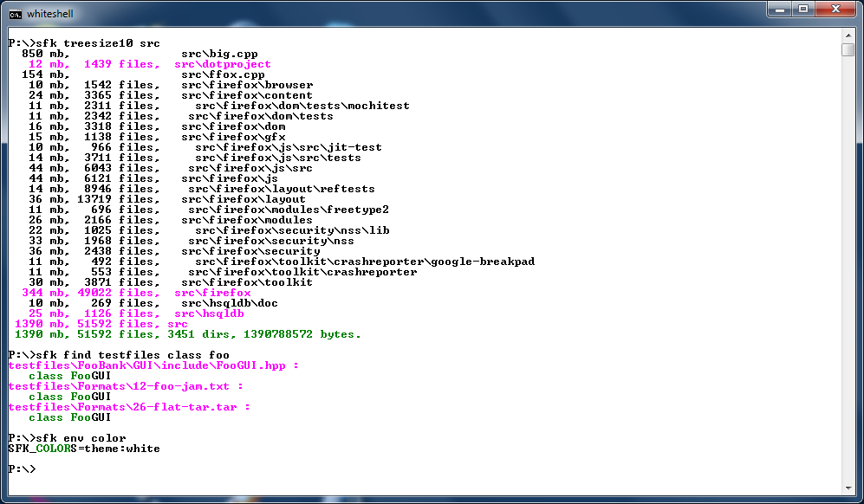
Task: Click the console icon in the title bar
Action: click(x=16, y=13)
